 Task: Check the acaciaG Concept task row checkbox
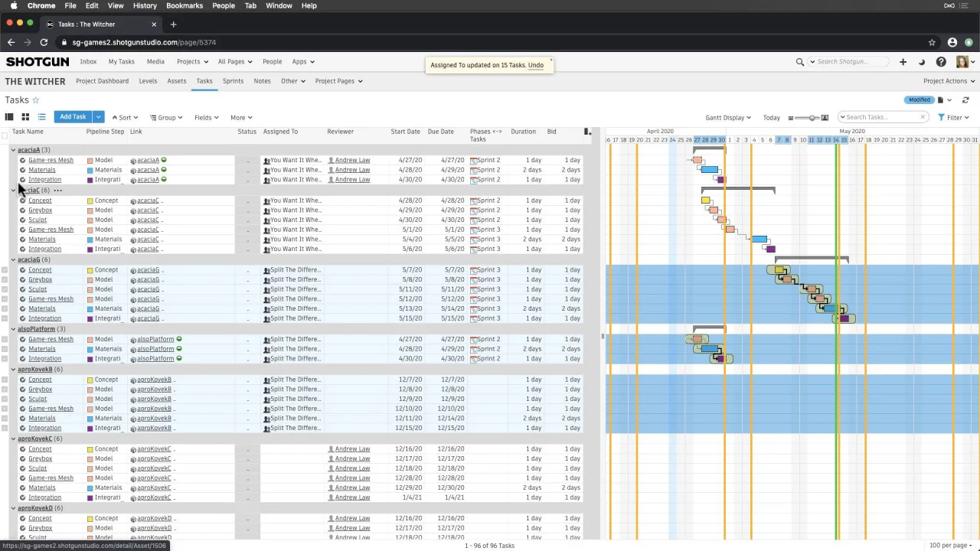tap(5, 270)
